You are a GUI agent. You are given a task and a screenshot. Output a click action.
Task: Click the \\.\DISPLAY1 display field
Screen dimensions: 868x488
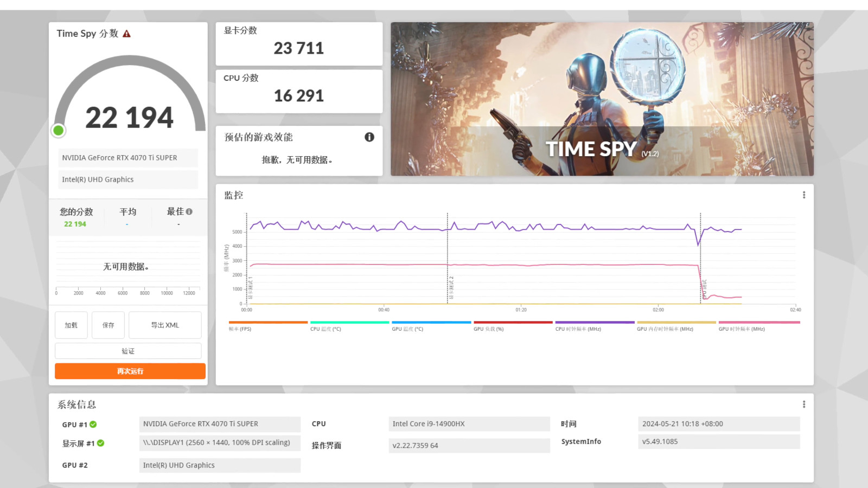(x=220, y=442)
